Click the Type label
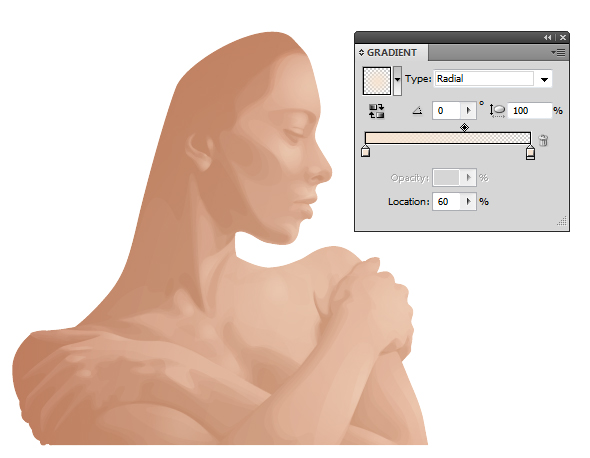This screenshot has width=590, height=458. click(418, 79)
